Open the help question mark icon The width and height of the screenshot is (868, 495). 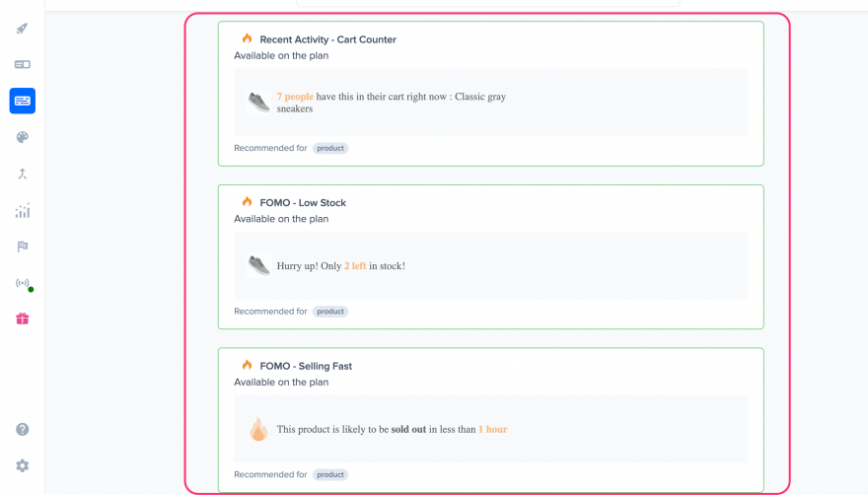pyautogui.click(x=22, y=429)
